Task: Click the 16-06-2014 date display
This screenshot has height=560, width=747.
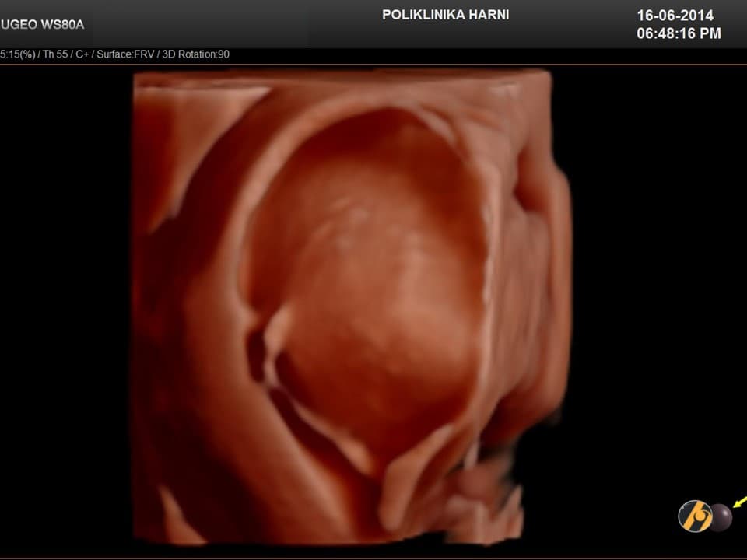Action: 675,16
